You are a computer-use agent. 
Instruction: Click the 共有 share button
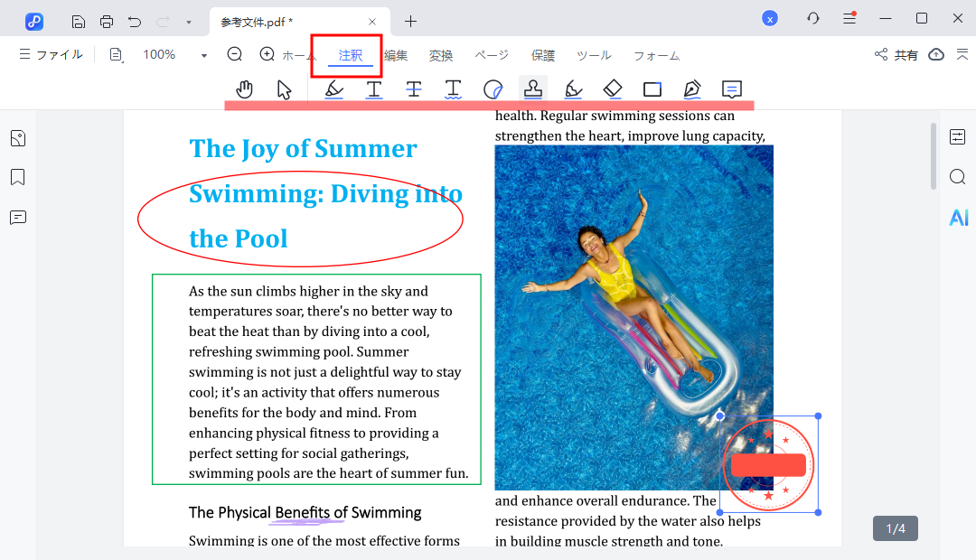(x=896, y=55)
